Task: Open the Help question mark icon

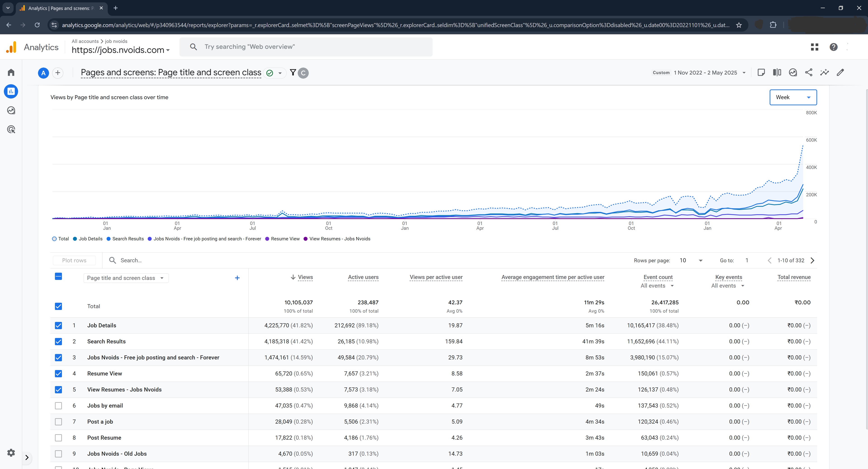Action: 833,47
